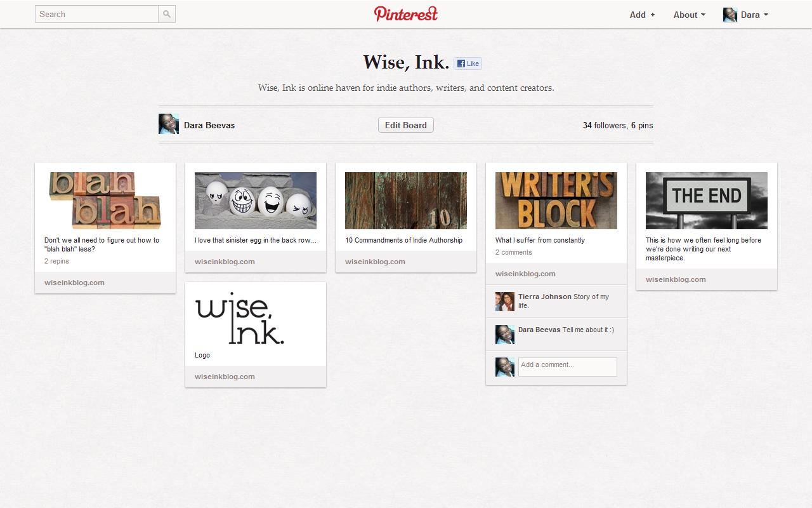This screenshot has width=812, height=508.
Task: Click wiseinkblog.com under the blah blah pin
Action: (x=74, y=283)
